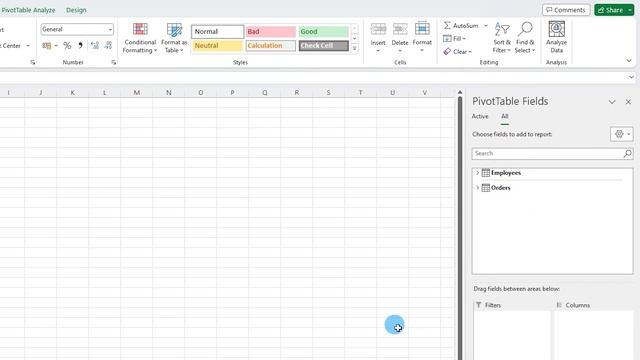
Task: Apply the Bad cell style
Action: (x=271, y=31)
